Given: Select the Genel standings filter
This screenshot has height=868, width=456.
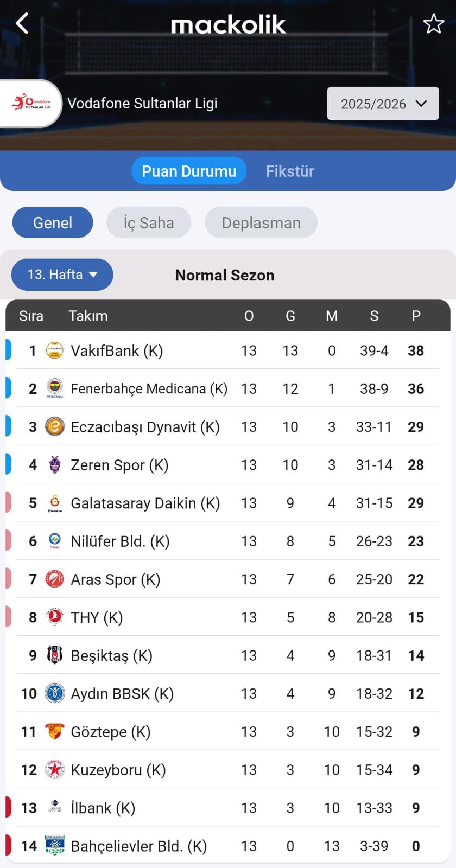Looking at the screenshot, I should click(53, 222).
